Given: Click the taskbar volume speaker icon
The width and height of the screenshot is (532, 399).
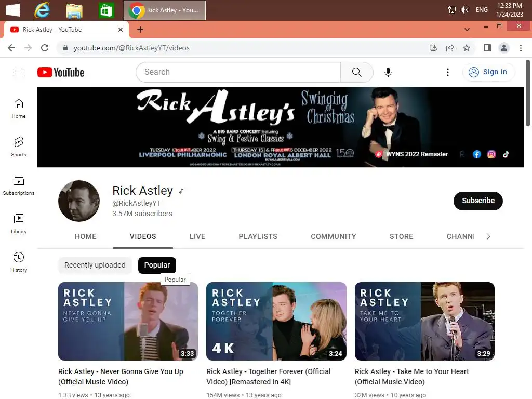Looking at the screenshot, I should click(464, 10).
